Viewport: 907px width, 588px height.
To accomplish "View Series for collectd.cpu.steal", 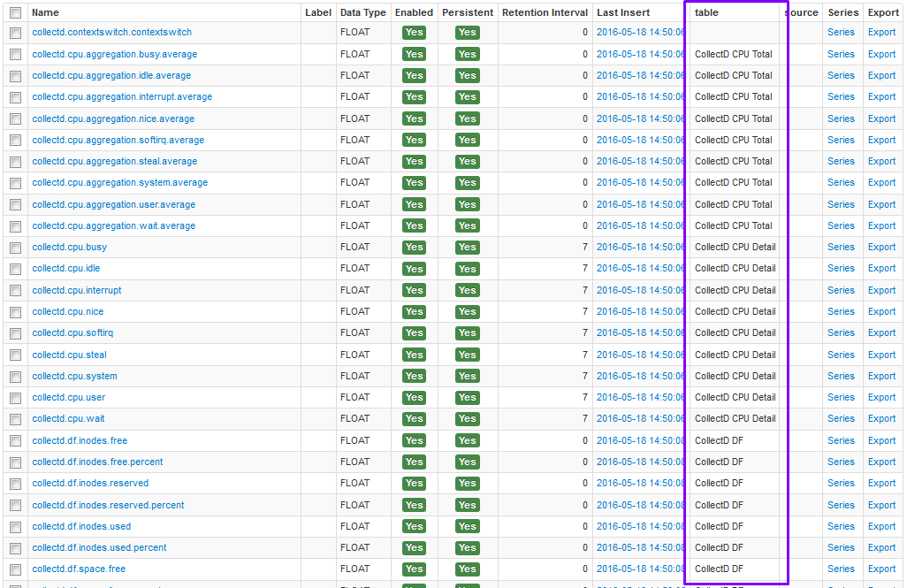I will tap(841, 355).
